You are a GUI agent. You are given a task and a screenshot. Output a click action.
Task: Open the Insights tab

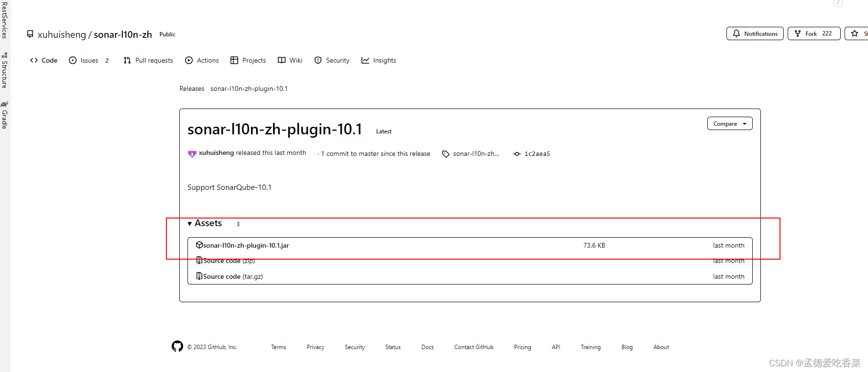[x=379, y=60]
